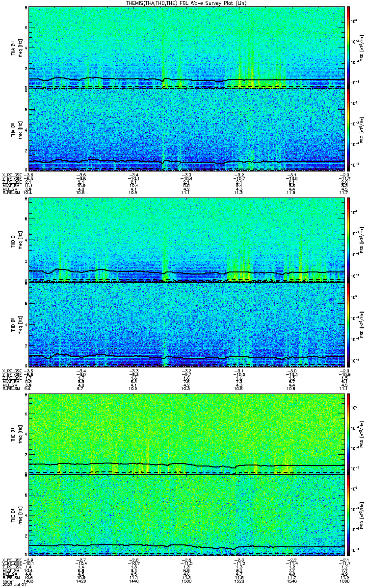Viewport: 368px width, 588px height.
Task: Click the THD B⊥ PSD color bar
Action: (x=348, y=241)
